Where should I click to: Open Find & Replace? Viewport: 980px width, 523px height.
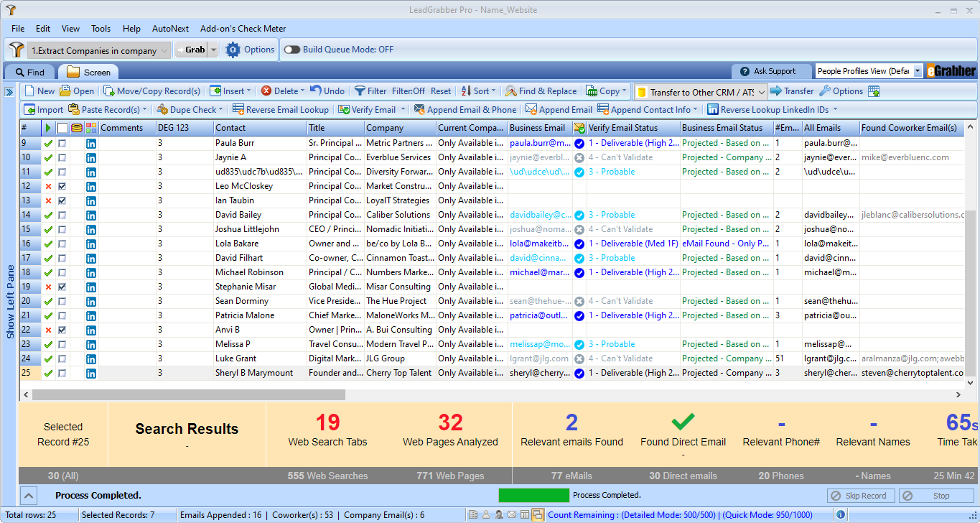pos(541,91)
